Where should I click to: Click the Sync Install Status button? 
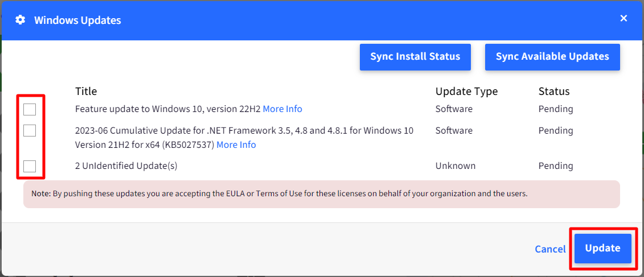(415, 57)
